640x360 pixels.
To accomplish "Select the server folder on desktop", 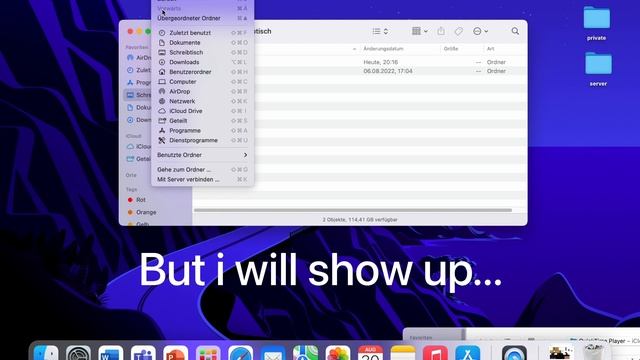I will click(x=598, y=69).
